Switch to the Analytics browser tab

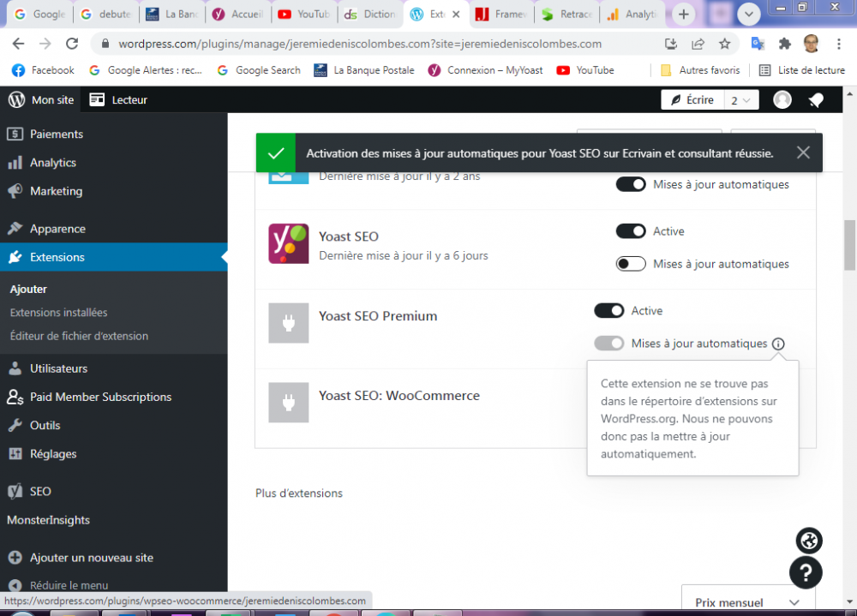[632, 15]
